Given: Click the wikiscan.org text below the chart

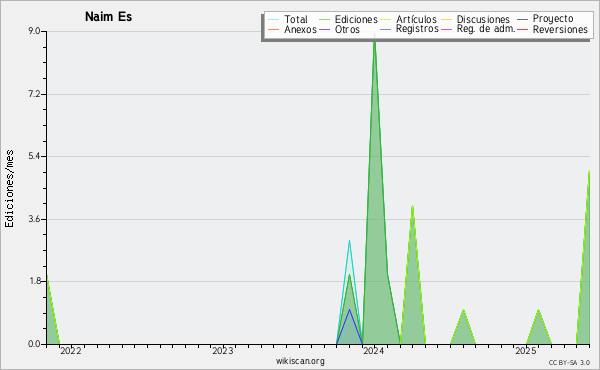Looking at the screenshot, I should (x=300, y=361).
